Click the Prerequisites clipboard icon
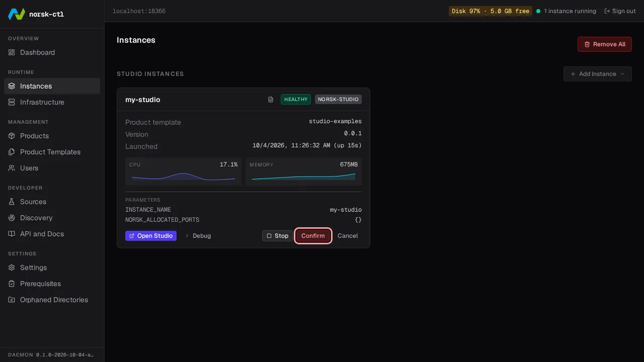 point(12,284)
